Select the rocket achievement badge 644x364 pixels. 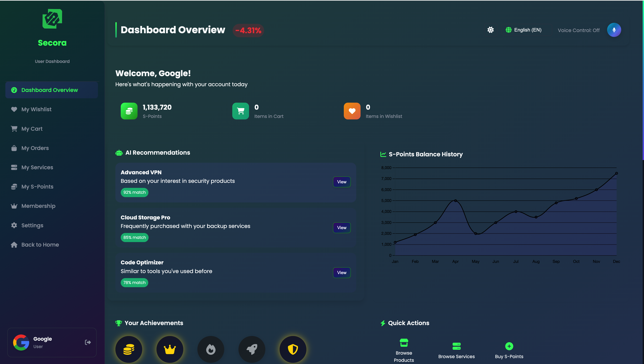[x=252, y=349]
